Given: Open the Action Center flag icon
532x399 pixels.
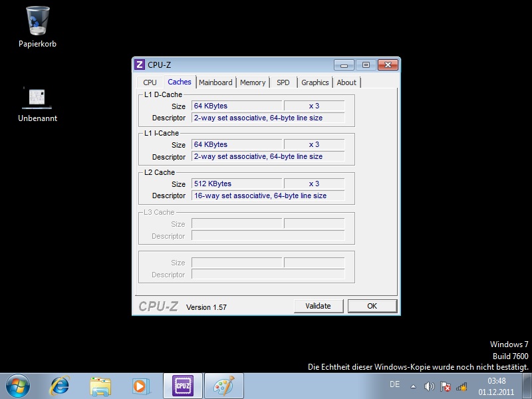Looking at the screenshot, I should (x=446, y=386).
